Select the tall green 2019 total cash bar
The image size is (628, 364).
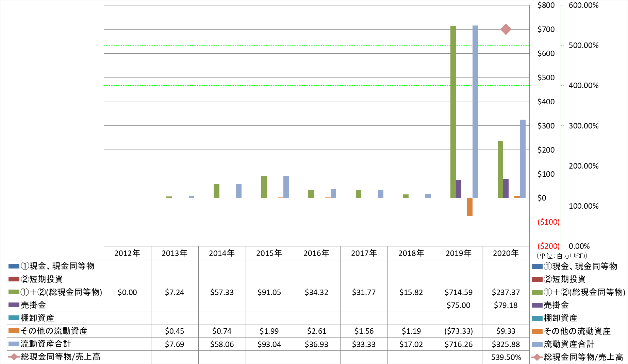tap(453, 112)
